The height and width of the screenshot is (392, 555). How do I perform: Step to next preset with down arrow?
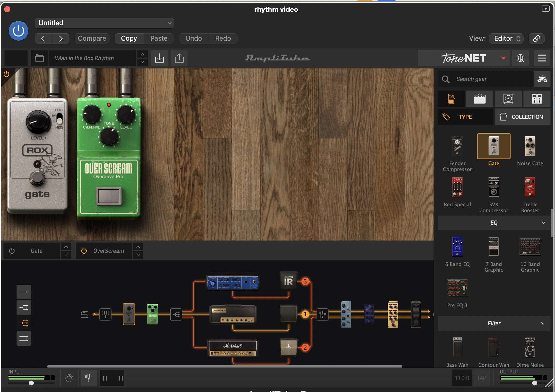142,62
